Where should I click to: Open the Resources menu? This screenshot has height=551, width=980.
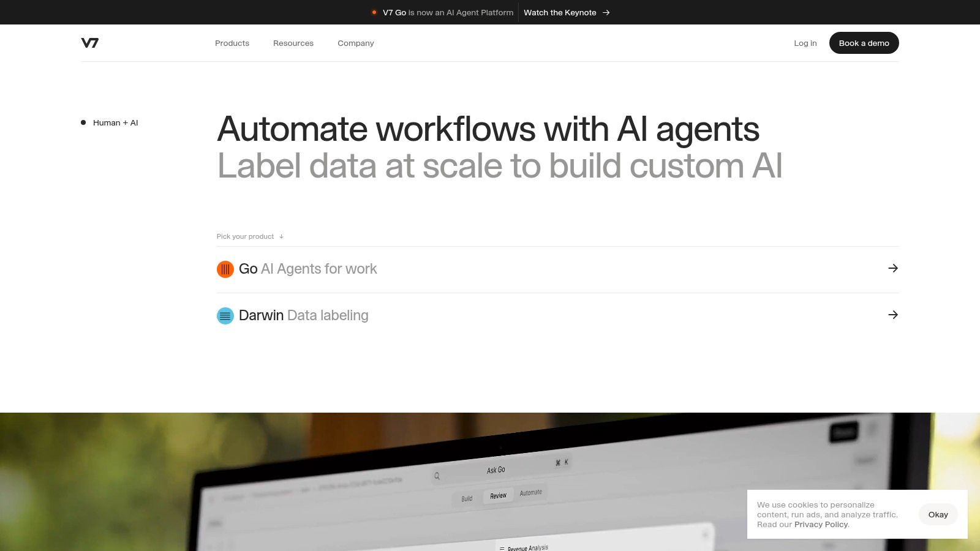293,43
